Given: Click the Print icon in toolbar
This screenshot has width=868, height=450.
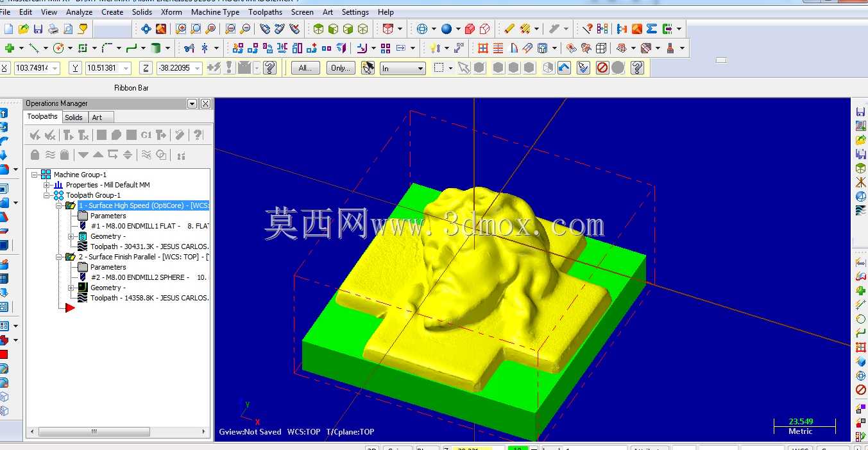Looking at the screenshot, I should 53,29.
